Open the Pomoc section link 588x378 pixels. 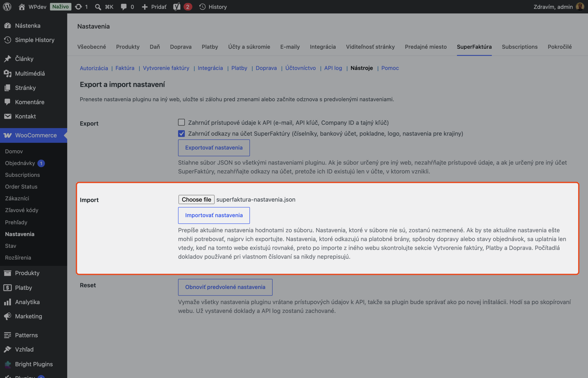tap(390, 68)
